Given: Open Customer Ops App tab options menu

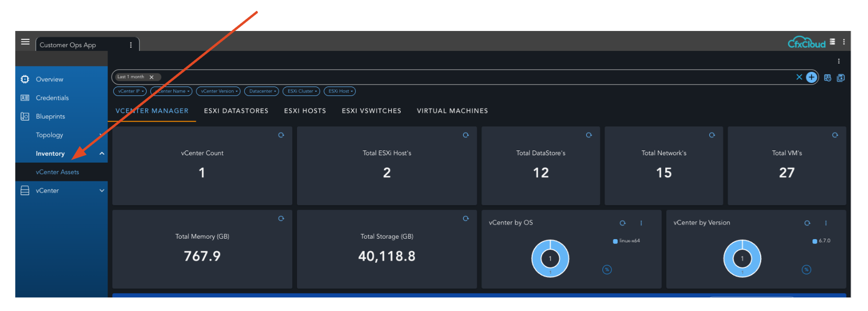Looking at the screenshot, I should pyautogui.click(x=131, y=45).
